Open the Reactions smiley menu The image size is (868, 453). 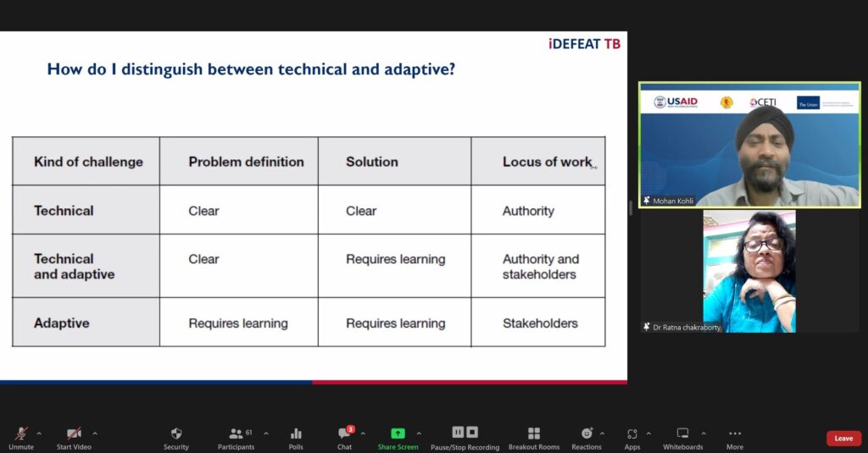[586, 434]
